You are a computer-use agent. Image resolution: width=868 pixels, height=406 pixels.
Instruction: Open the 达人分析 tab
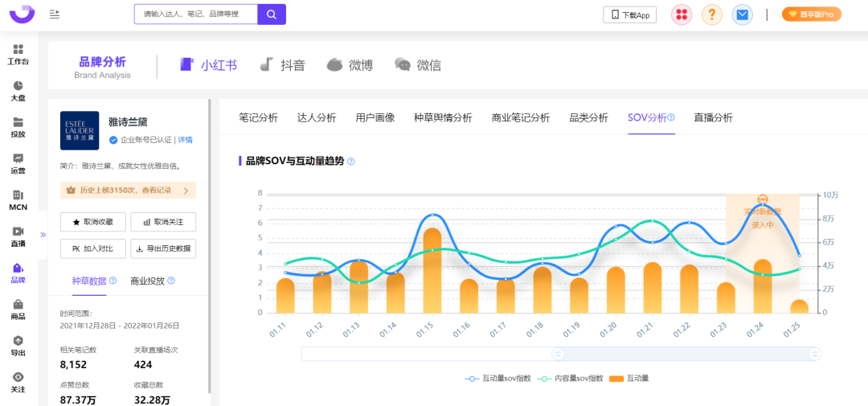click(317, 117)
